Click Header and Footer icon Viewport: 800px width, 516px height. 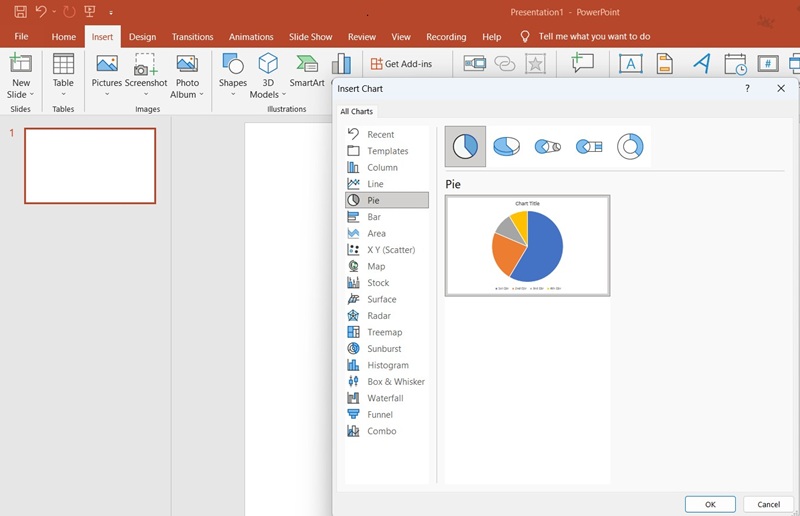[664, 64]
